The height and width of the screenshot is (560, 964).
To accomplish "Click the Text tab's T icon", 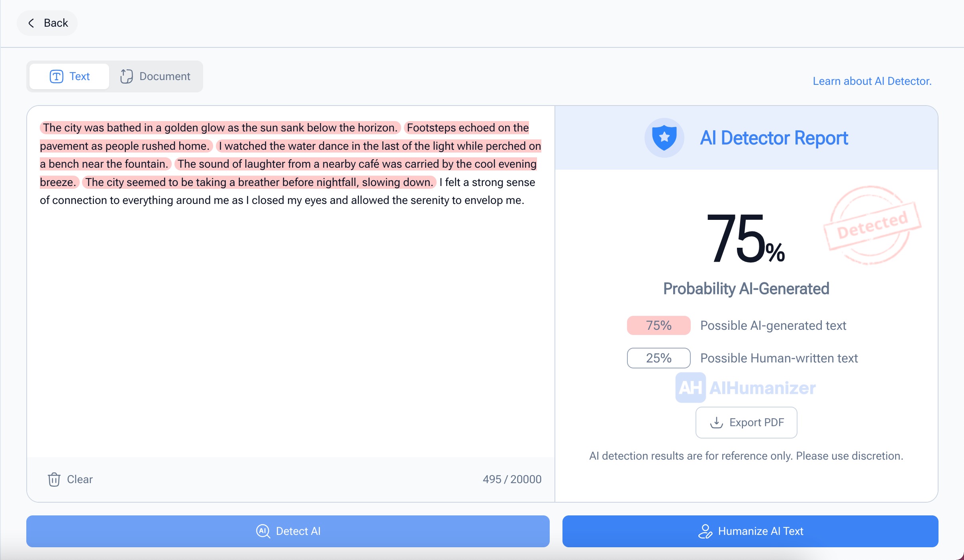I will coord(56,76).
